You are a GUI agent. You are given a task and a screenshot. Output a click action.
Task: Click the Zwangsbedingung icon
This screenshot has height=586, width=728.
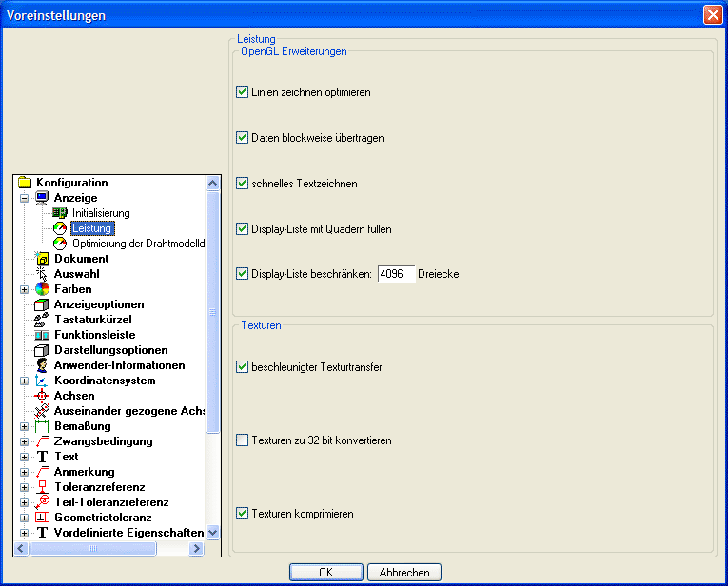pos(42,441)
